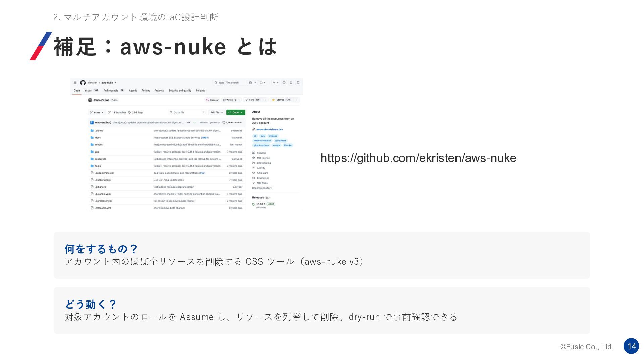Image resolution: width=644 pixels, height=362 pixels.
Task: Open the Insights tab
Action: (x=201, y=90)
